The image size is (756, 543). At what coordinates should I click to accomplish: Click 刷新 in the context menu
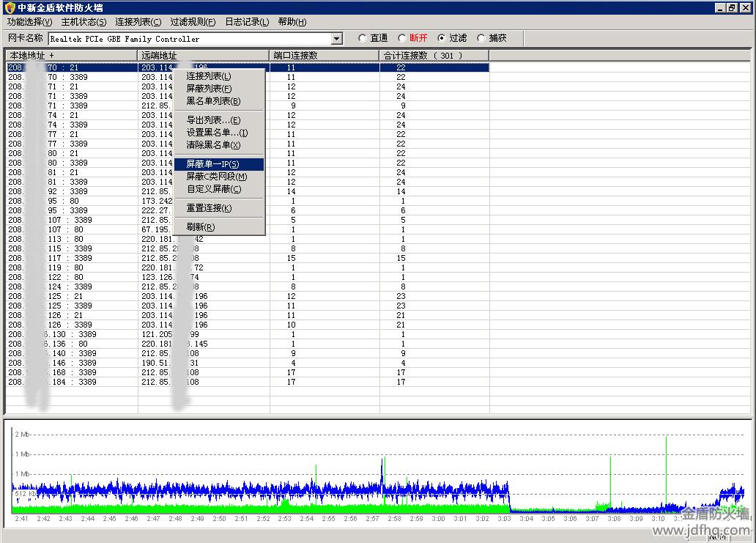point(200,227)
